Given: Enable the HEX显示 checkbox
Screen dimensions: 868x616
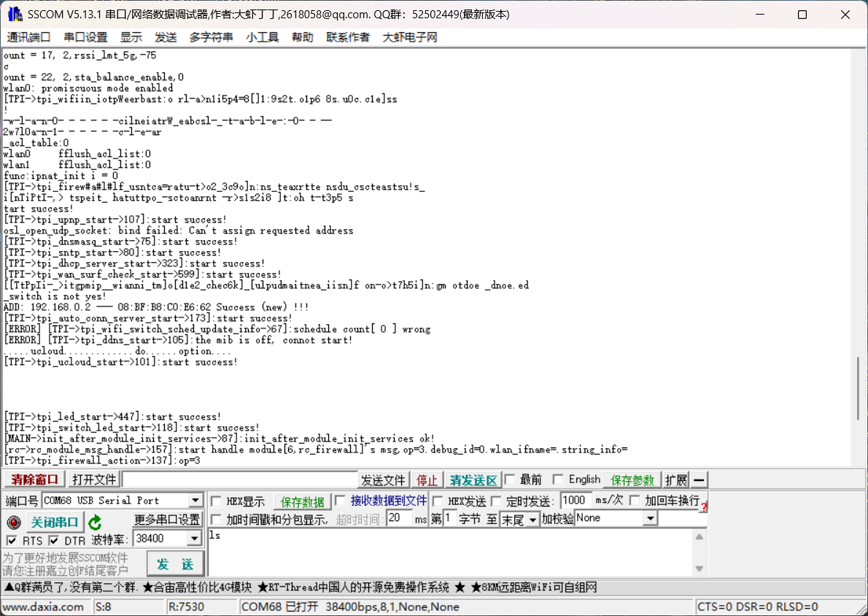Looking at the screenshot, I should [217, 501].
